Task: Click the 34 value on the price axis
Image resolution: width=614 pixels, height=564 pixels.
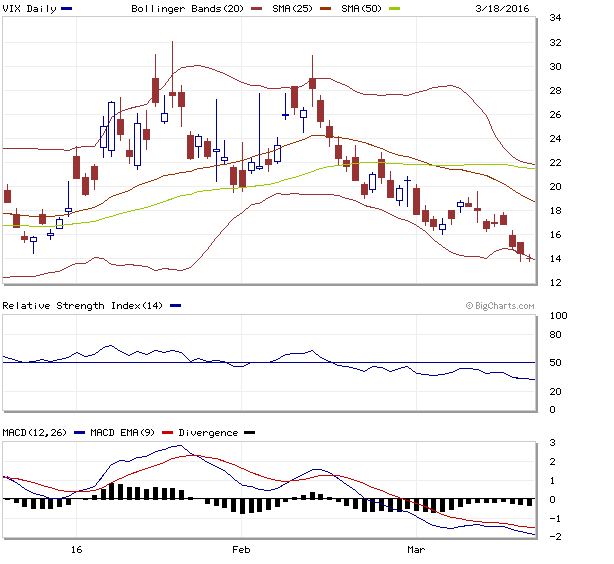Action: 553,18
